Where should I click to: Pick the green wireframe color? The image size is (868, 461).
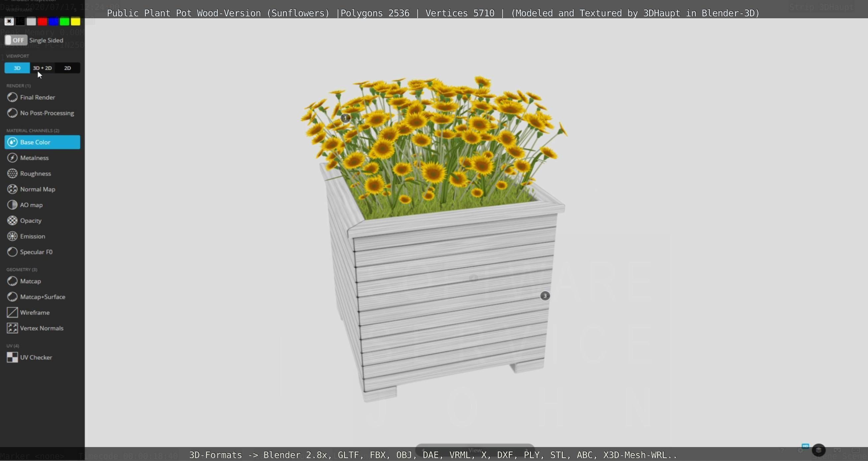click(65, 22)
